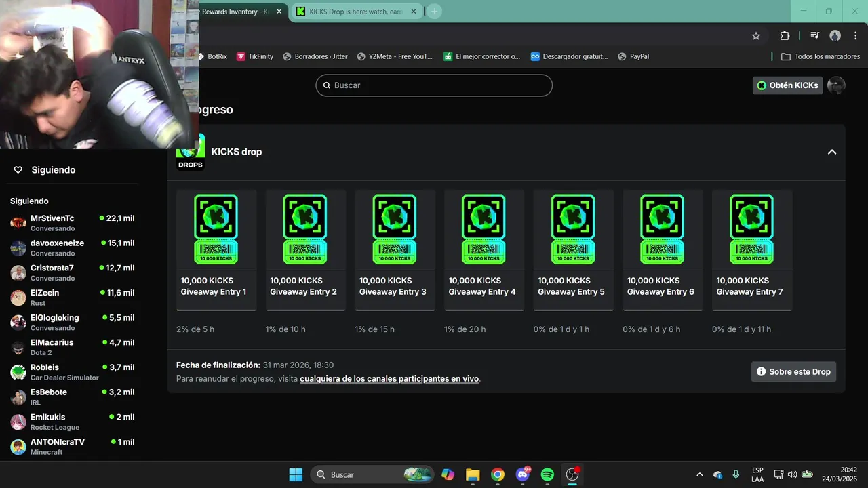Show hidden system tray icons
The image size is (868, 488).
700,474
